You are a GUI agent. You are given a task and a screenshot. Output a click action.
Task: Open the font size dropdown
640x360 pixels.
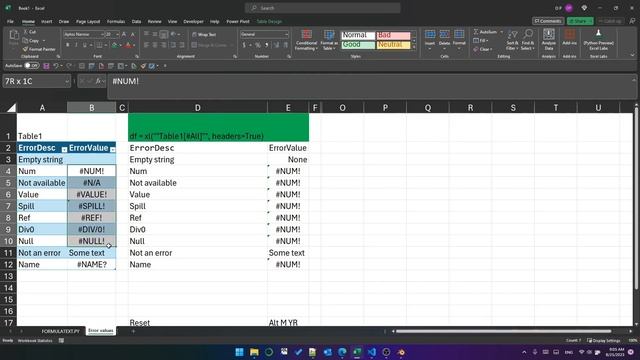[x=118, y=35]
